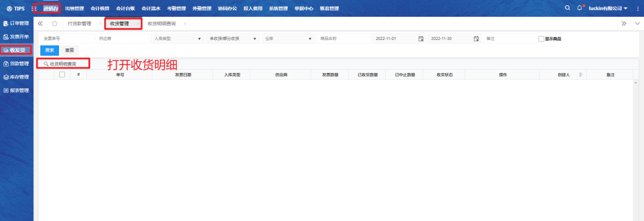Screen dimensions: 644x221
Task: Click the 入库类型 column header
Action: (231, 75)
